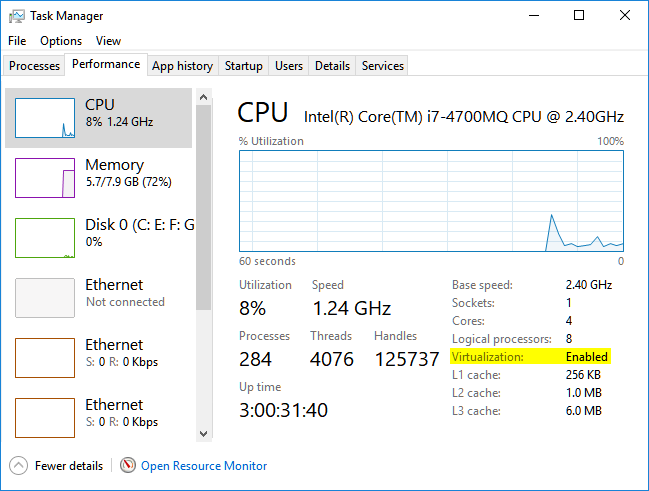
Task: Open the File menu
Action: point(17,41)
